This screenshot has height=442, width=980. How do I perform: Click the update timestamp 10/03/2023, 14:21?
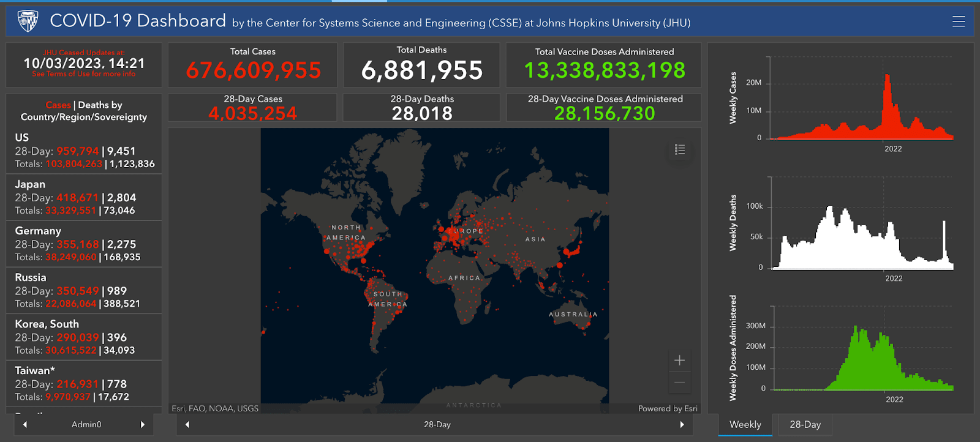coord(84,63)
